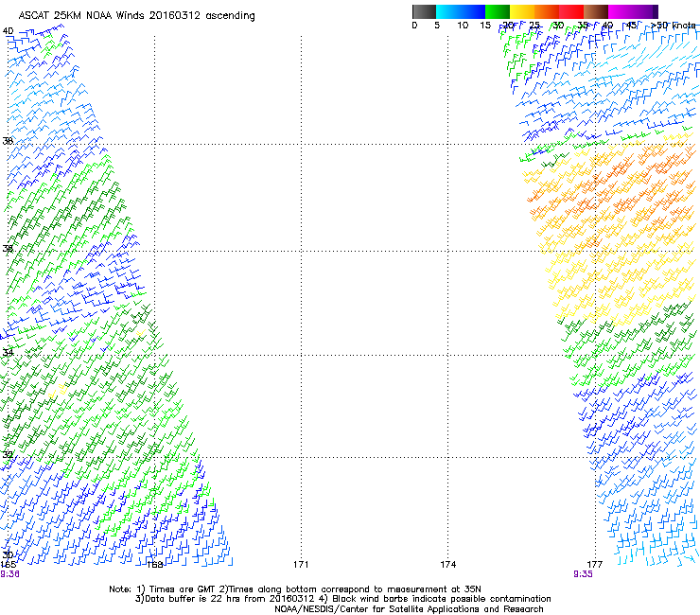Click legend label 0 under color bar
This screenshot has width=700, height=615.
pyautogui.click(x=414, y=26)
